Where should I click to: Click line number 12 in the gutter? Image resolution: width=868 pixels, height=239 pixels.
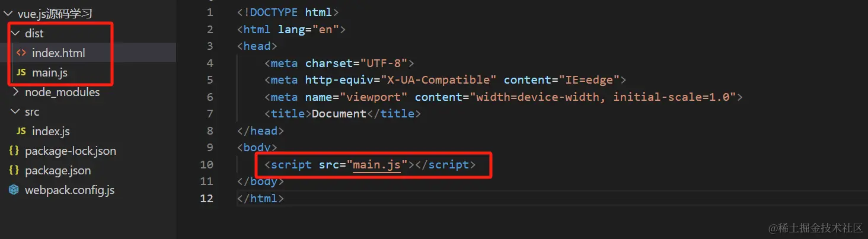[206, 198]
